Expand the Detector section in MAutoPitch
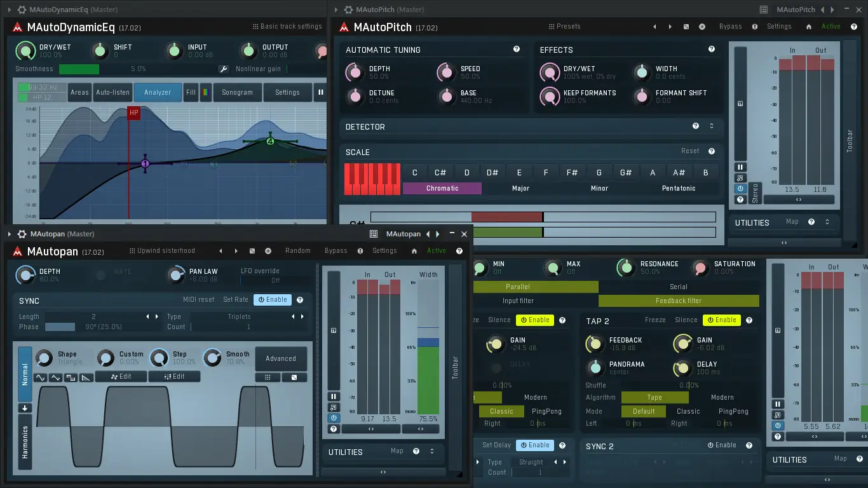 click(712, 126)
